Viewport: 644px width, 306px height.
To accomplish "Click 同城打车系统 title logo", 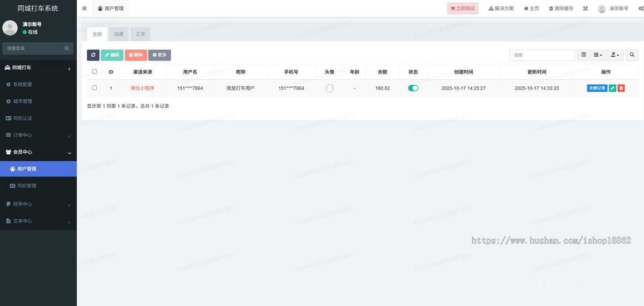I will point(38,9).
